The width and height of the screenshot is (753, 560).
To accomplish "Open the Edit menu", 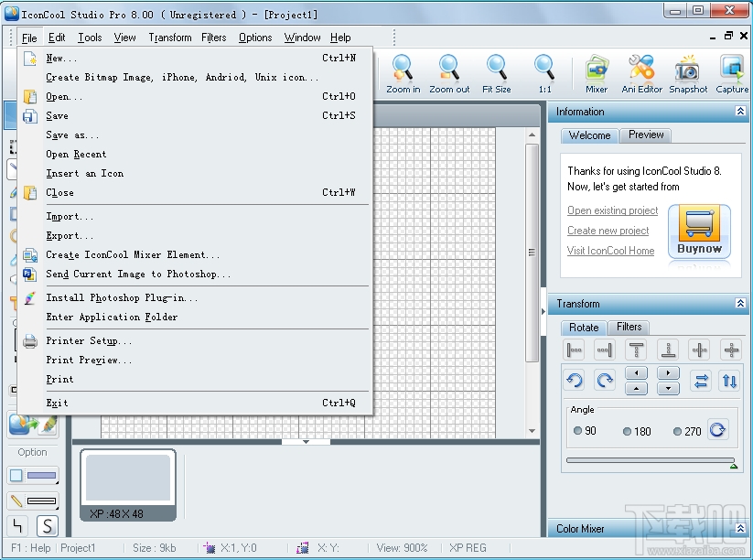I will coord(57,38).
